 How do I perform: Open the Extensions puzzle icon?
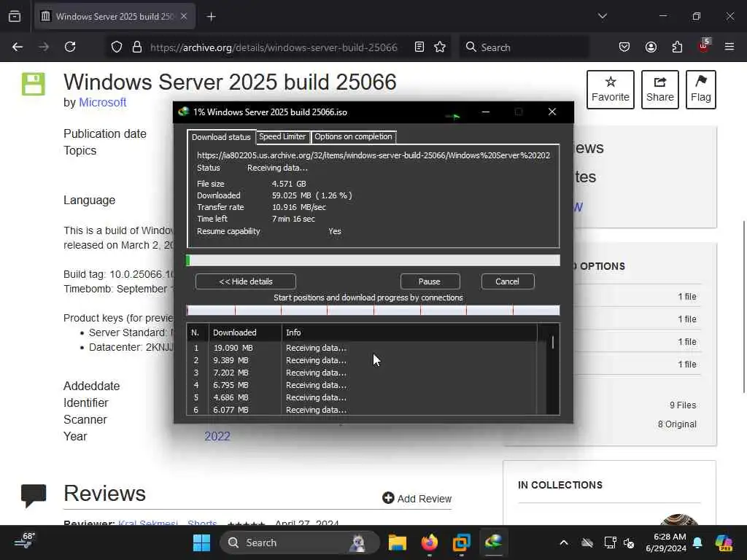[x=677, y=47]
